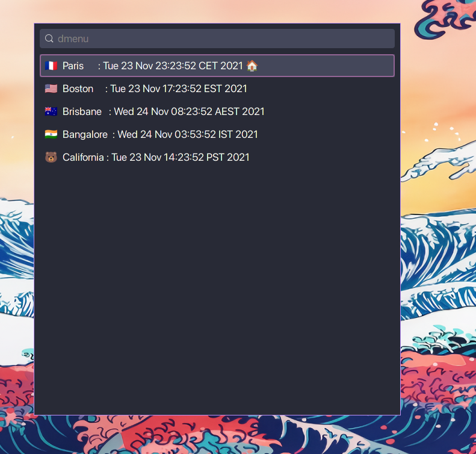Select the Boston time entry
Viewport: 476px width, 454px height.
pos(217,89)
